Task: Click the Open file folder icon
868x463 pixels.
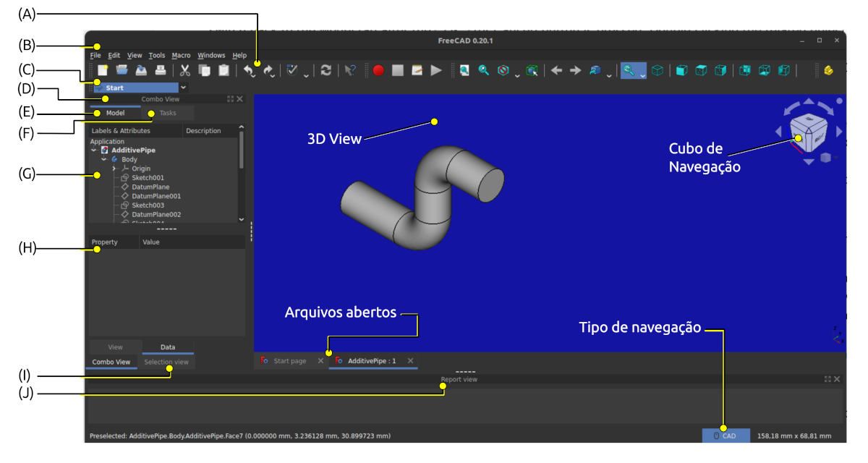Action: click(122, 70)
